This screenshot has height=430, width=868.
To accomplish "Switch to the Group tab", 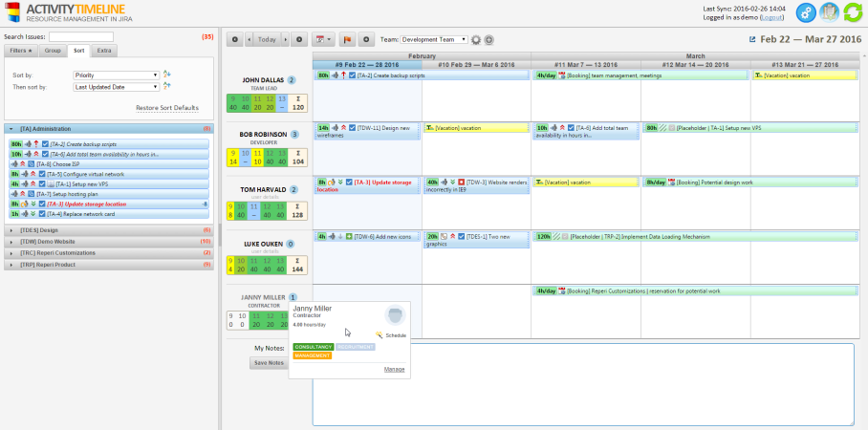I will (x=53, y=50).
